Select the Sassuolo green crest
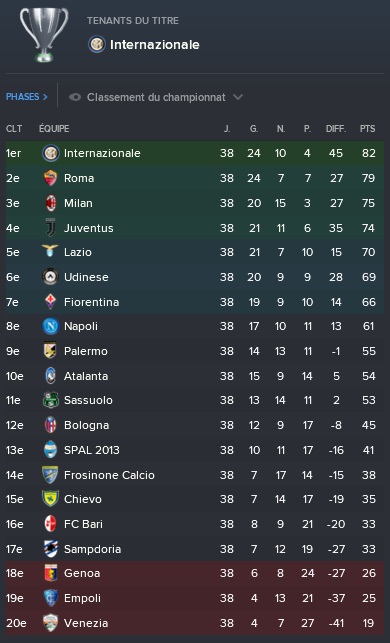Screen dimensions: 390x643 point(50,400)
